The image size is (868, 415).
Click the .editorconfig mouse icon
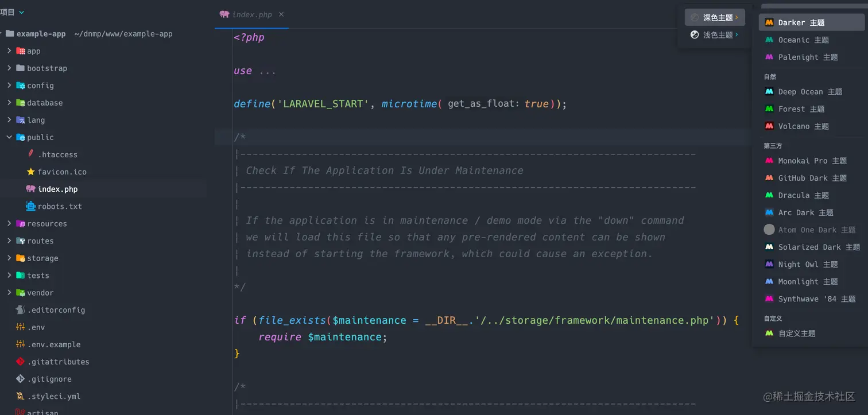coord(21,309)
